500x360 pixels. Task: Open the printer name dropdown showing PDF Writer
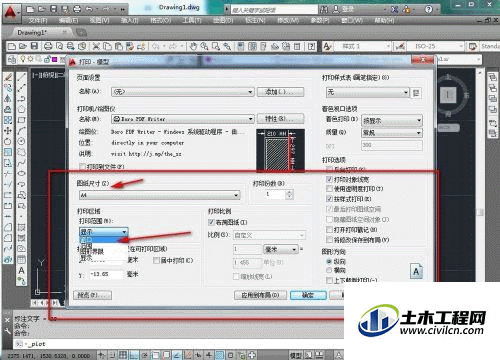(183, 119)
